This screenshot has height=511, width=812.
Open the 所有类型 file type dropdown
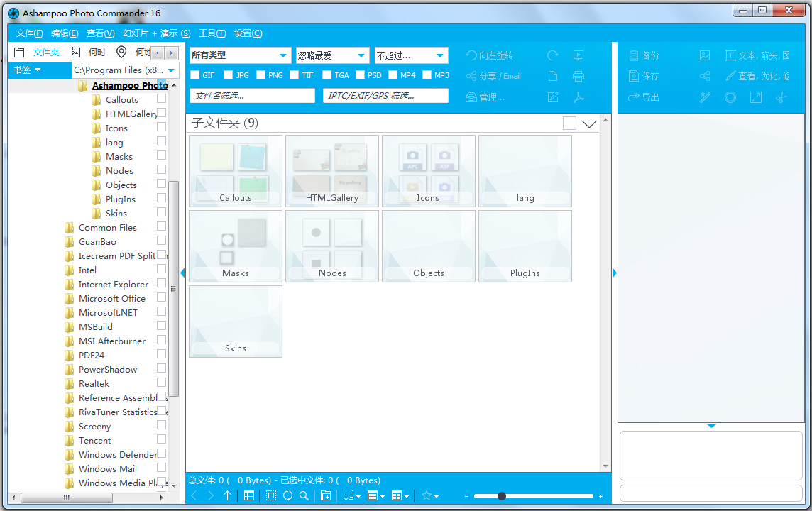click(x=240, y=55)
